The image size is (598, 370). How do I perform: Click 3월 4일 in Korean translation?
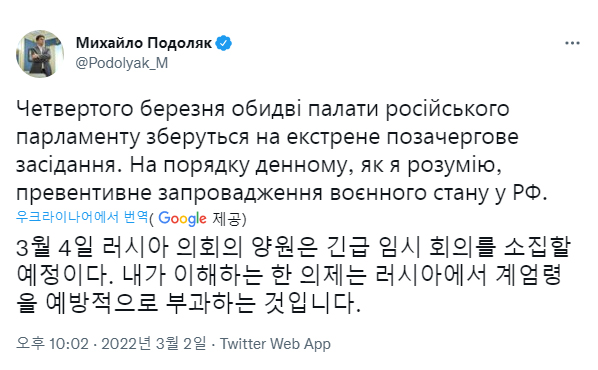(x=55, y=248)
